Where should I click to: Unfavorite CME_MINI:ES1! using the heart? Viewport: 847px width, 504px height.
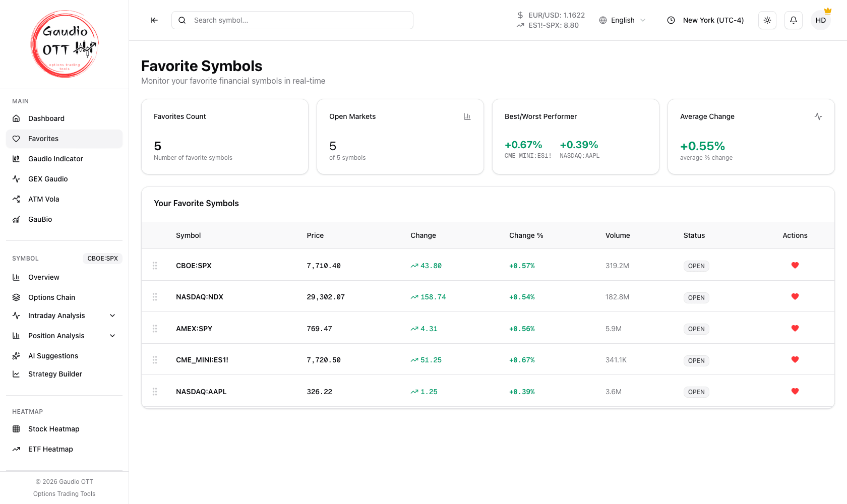795,359
